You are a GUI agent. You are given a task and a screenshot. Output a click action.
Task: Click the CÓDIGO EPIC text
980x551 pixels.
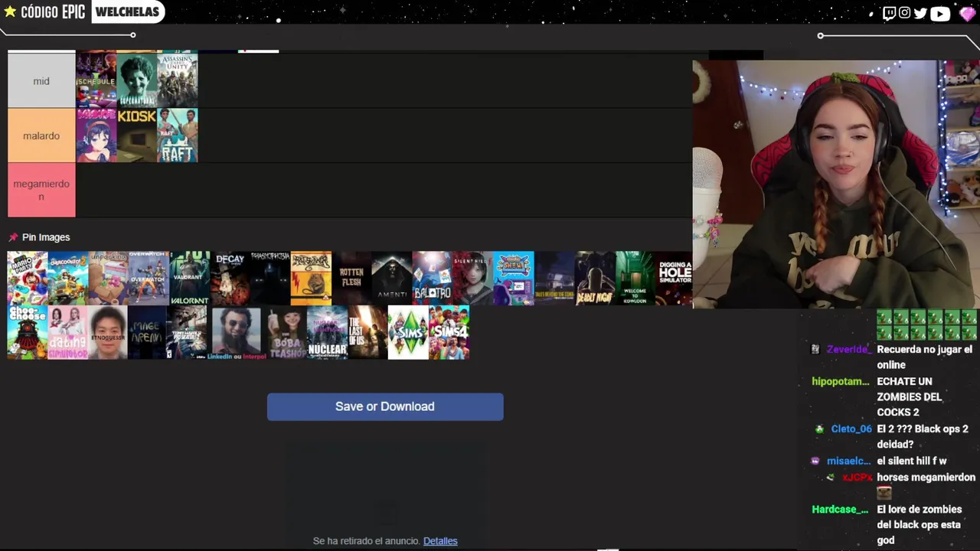(53, 12)
